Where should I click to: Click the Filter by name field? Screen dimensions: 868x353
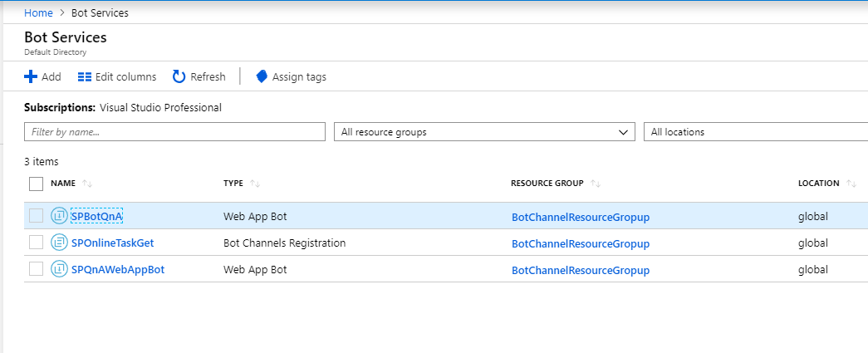click(x=175, y=132)
